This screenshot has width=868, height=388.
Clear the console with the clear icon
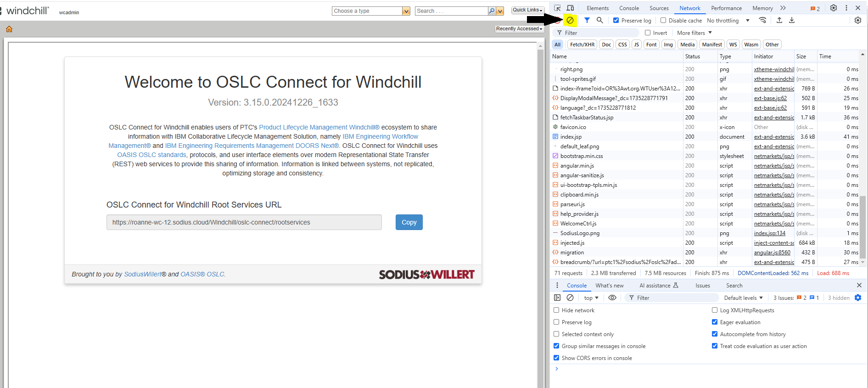(x=570, y=298)
